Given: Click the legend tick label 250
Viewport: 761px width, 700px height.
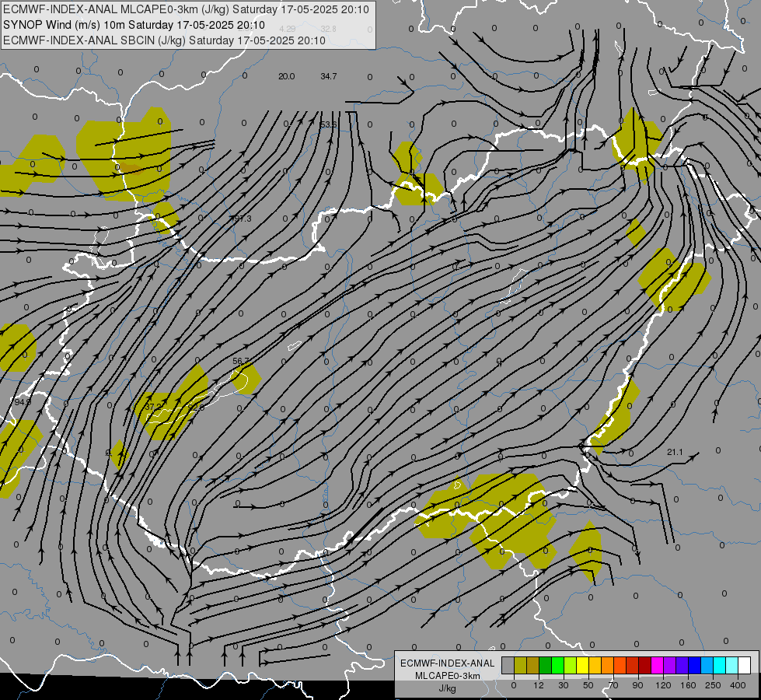Looking at the screenshot, I should pos(713,685).
